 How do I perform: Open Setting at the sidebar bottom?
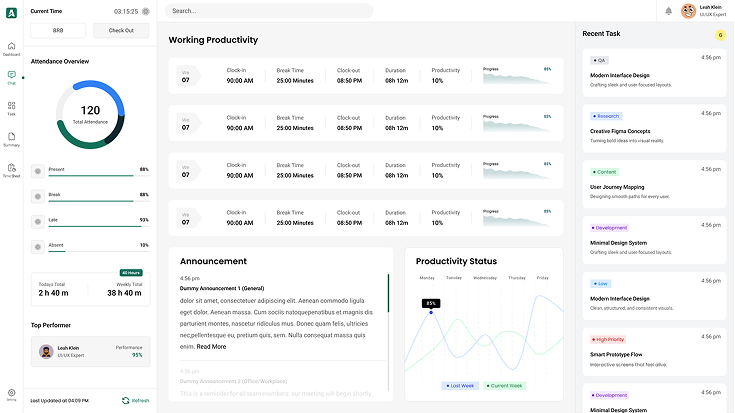[11, 394]
